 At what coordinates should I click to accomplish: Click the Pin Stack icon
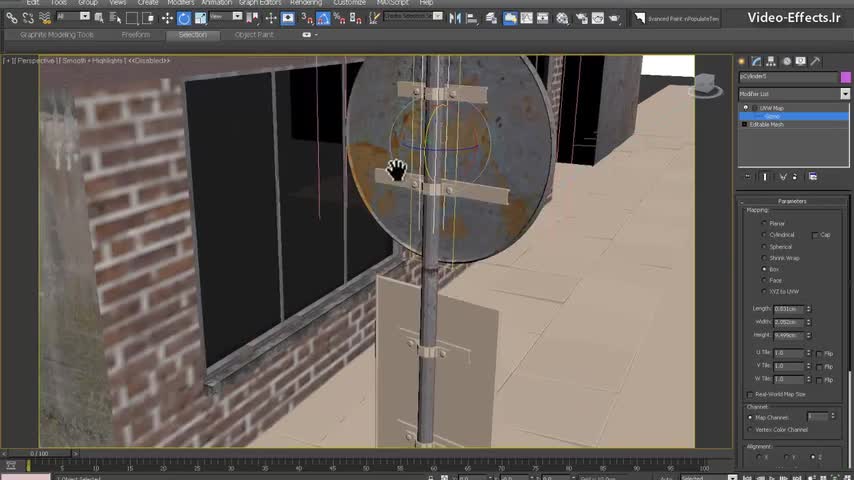(x=747, y=177)
